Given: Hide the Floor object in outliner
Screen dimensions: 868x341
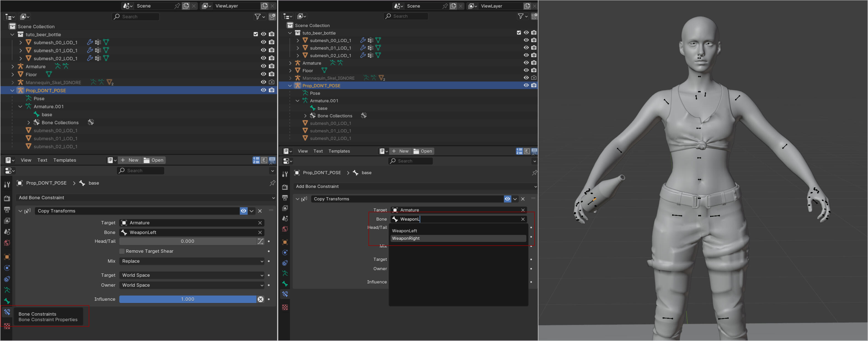Looking at the screenshot, I should pyautogui.click(x=263, y=74).
